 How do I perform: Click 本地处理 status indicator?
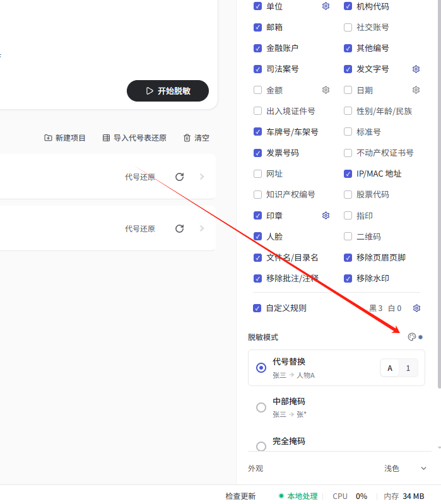click(298, 496)
